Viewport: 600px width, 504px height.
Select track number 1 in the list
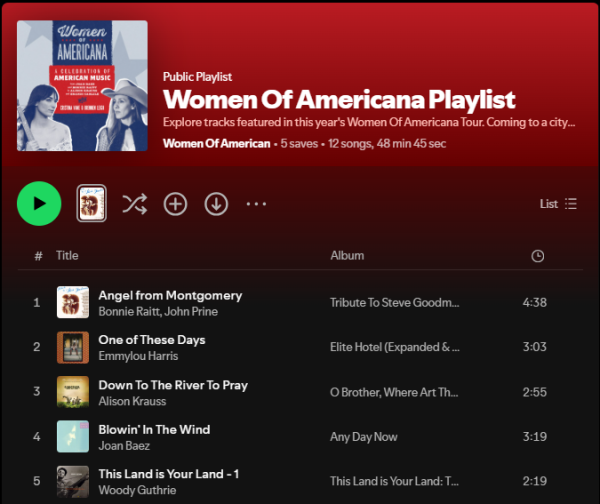pos(37,303)
